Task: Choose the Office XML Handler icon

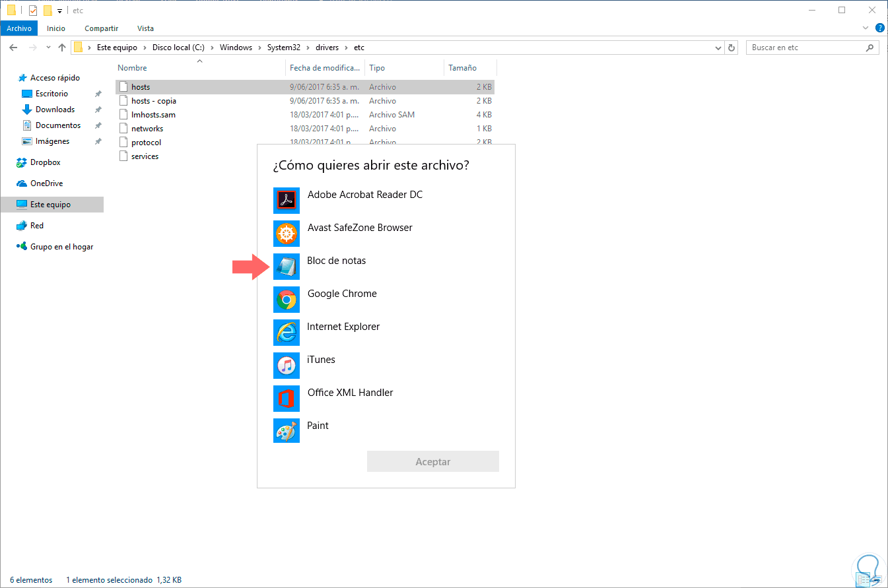Action: tap(287, 399)
